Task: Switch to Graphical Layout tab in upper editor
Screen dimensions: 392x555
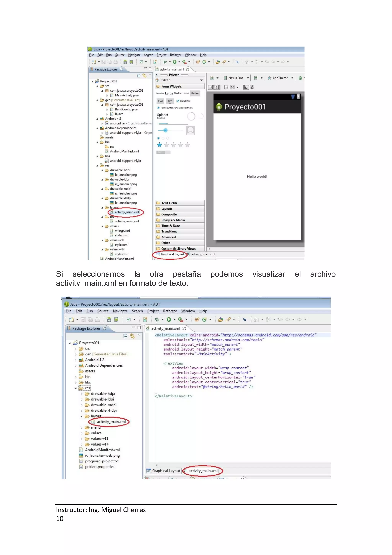Action: pyautogui.click(x=170, y=255)
